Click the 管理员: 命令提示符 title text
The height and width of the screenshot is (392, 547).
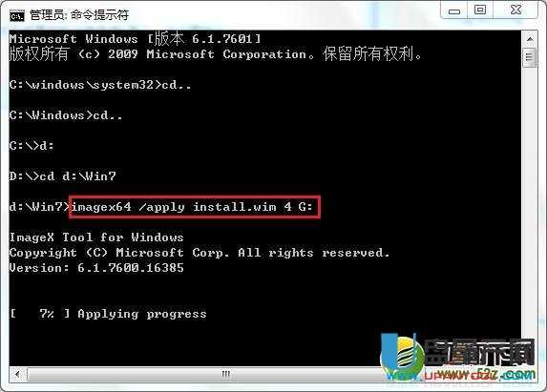[79, 15]
